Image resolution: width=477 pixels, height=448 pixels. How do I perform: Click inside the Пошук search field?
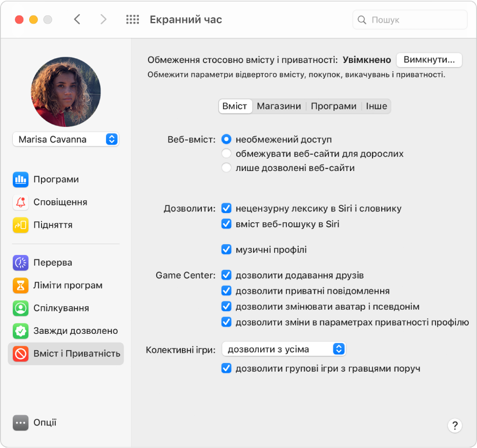(x=410, y=19)
